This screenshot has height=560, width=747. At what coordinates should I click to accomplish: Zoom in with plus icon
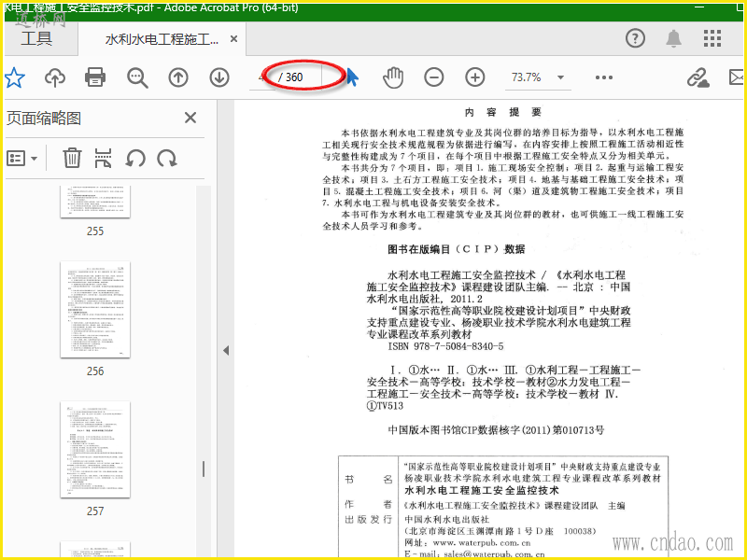click(x=475, y=77)
